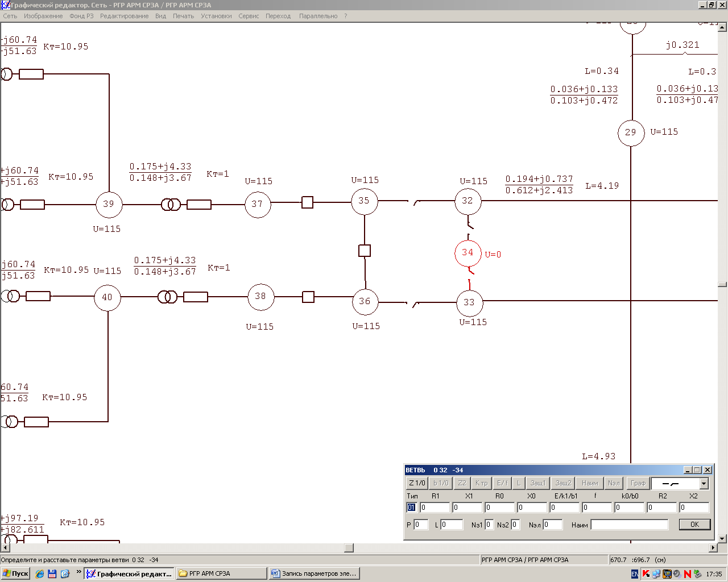The image size is (728, 582).
Task: Click the Защ2 button
Action: click(563, 483)
